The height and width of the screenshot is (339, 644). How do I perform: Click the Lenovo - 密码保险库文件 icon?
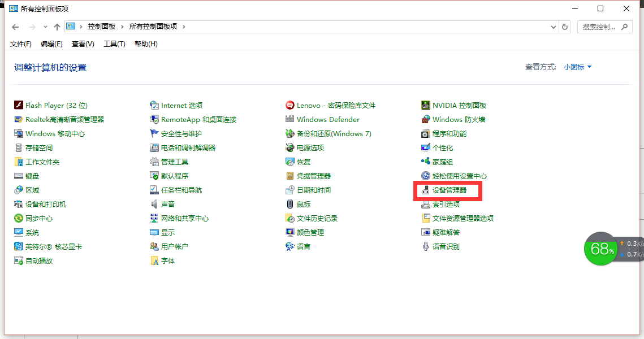tap(290, 105)
